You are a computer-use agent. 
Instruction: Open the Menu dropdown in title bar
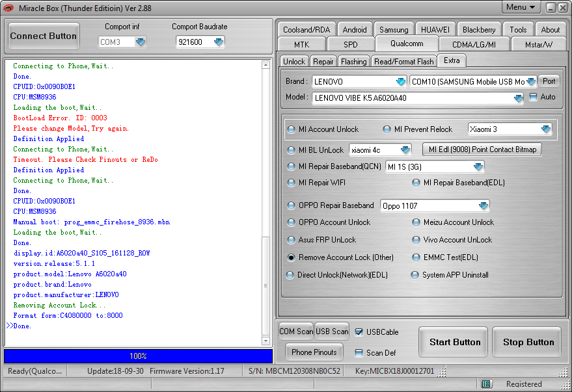[521, 7]
